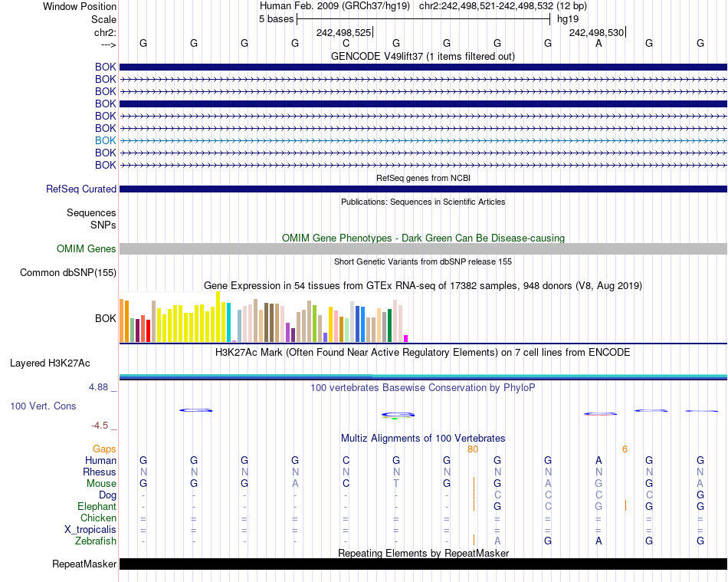Click the Human Feb. 2009 (GRCh37/hg19) assembly text
The height and width of the screenshot is (582, 728).
[335, 6]
